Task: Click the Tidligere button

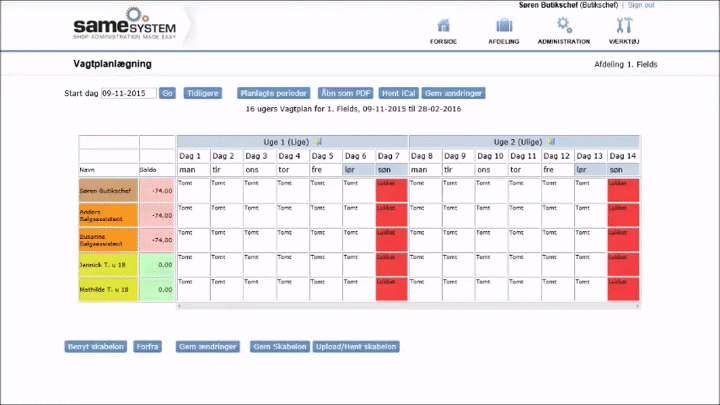Action: click(203, 93)
